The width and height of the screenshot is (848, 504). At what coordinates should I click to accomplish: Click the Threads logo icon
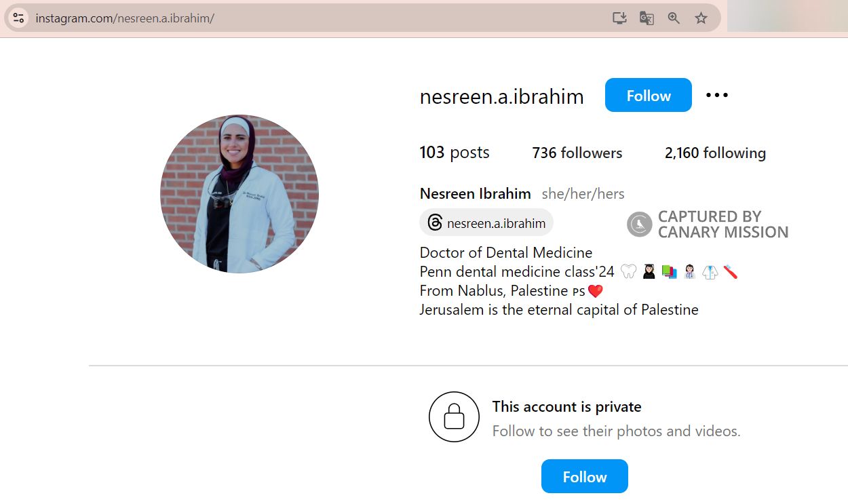(x=436, y=223)
